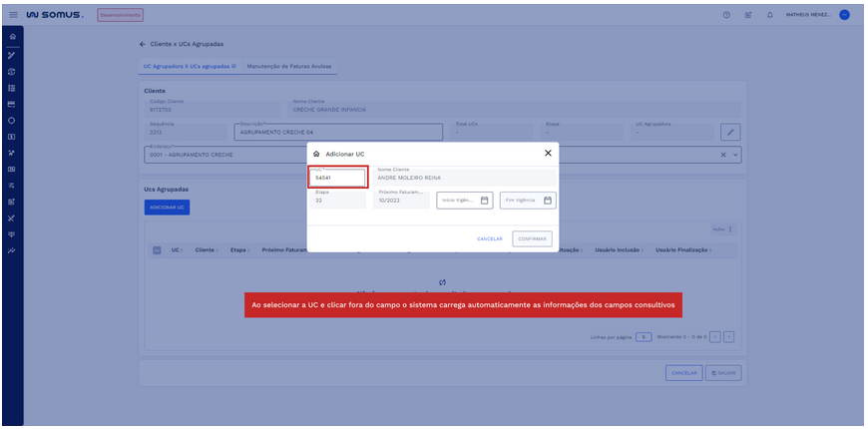Click the blue Adicionar UC button
This screenshot has height=429, width=868.
coord(167,207)
